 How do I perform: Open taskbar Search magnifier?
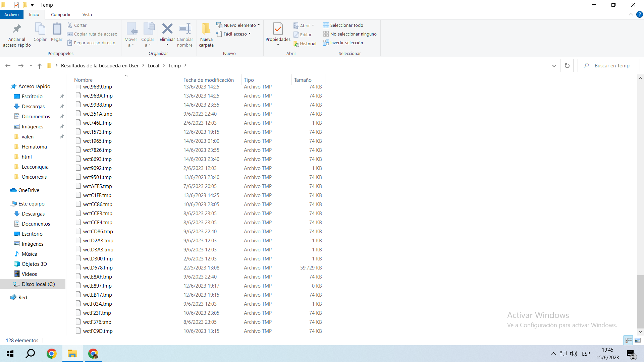tap(31, 354)
